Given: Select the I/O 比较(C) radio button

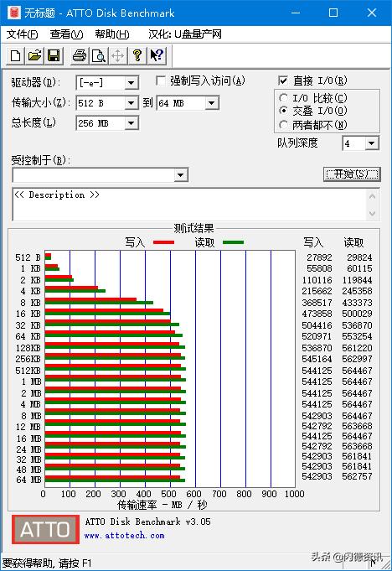Looking at the screenshot, I should coord(283,98).
